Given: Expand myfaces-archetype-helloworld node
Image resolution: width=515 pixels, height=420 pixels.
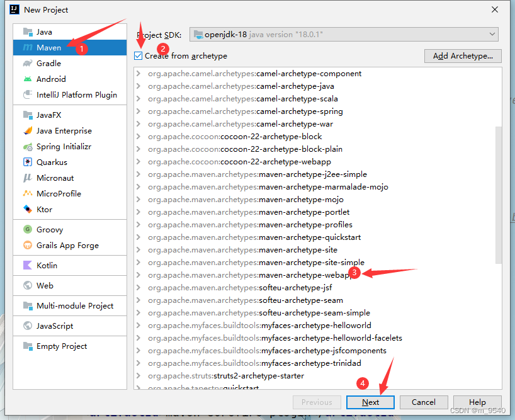Looking at the screenshot, I should (139, 325).
